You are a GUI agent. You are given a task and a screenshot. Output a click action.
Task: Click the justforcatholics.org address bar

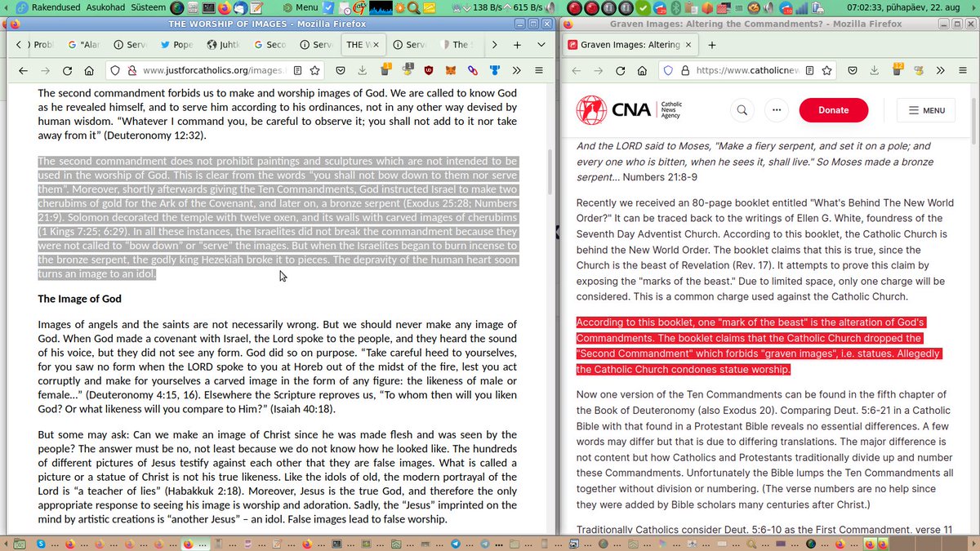pos(214,70)
